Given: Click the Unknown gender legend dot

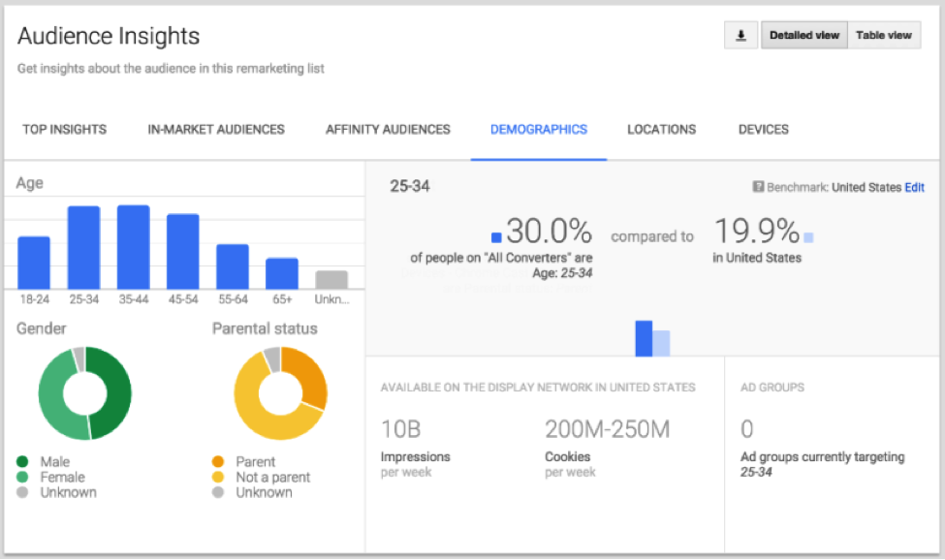Looking at the screenshot, I should click(x=22, y=492).
